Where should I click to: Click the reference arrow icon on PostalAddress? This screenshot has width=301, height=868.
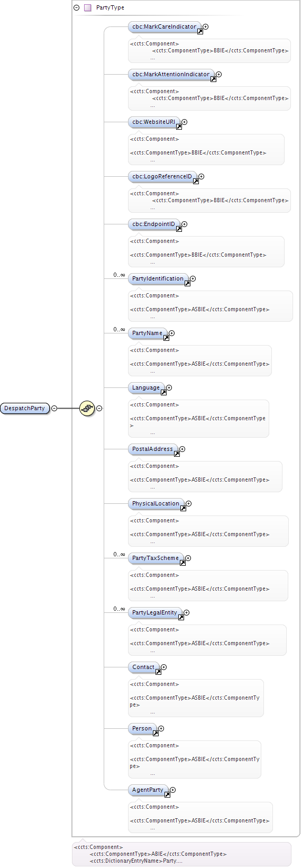click(x=177, y=454)
